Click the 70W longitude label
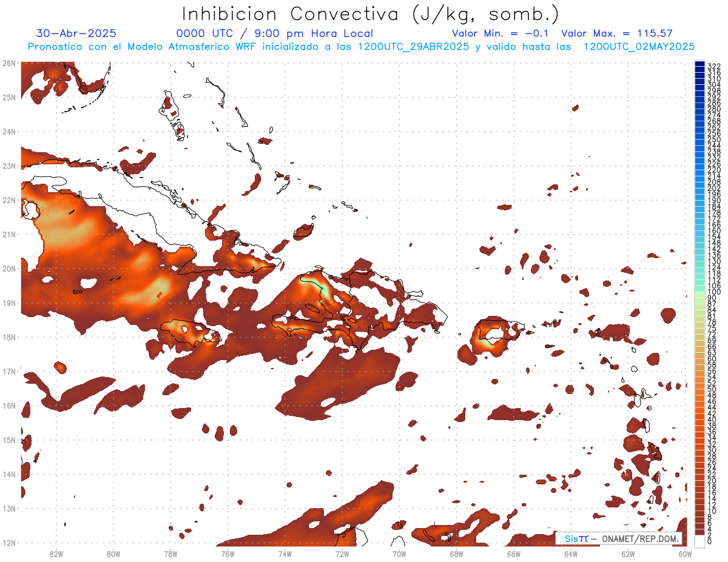 pyautogui.click(x=399, y=554)
